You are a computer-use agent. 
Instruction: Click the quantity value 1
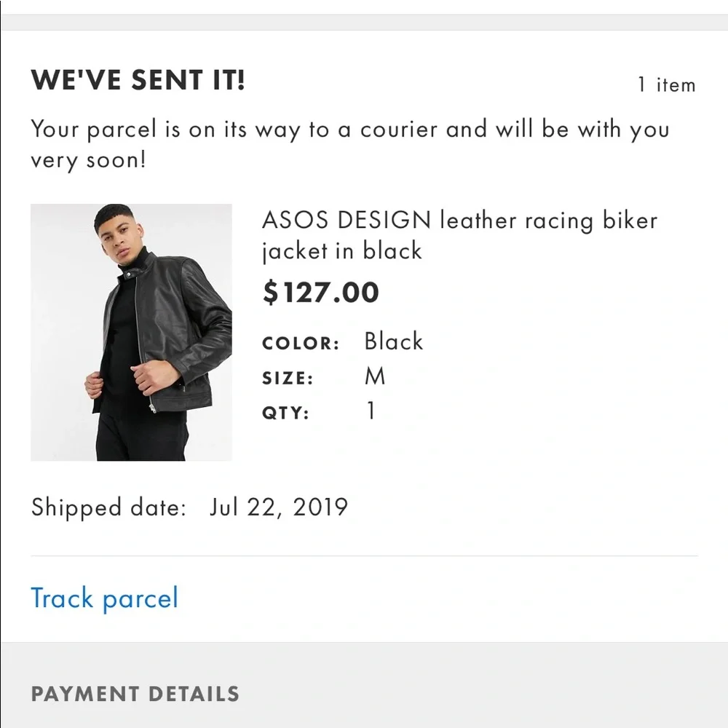370,411
